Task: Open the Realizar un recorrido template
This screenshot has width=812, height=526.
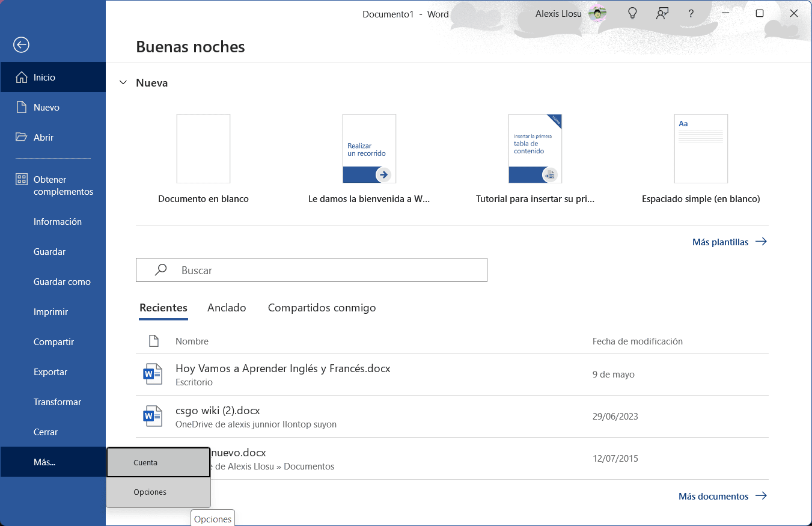Action: tap(369, 159)
